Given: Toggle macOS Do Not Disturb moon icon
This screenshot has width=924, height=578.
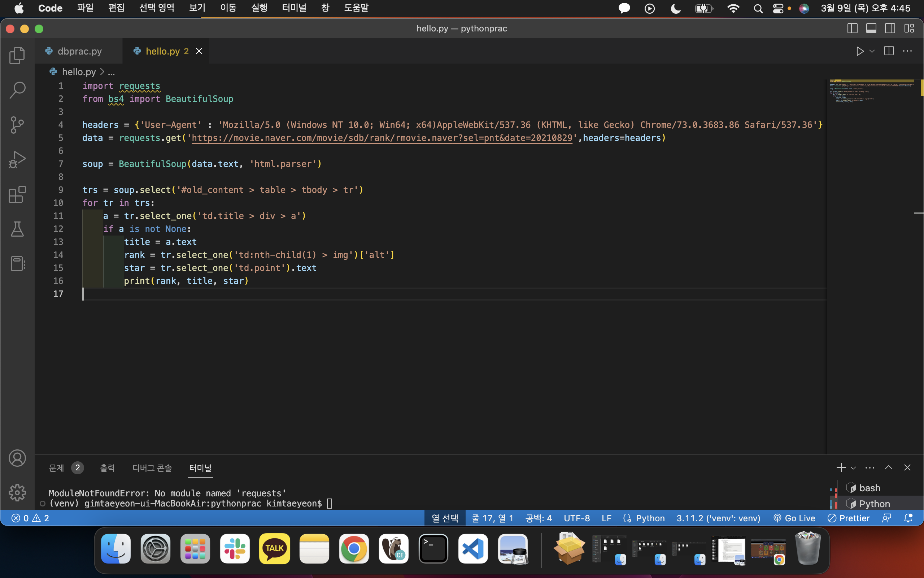Looking at the screenshot, I should [676, 8].
